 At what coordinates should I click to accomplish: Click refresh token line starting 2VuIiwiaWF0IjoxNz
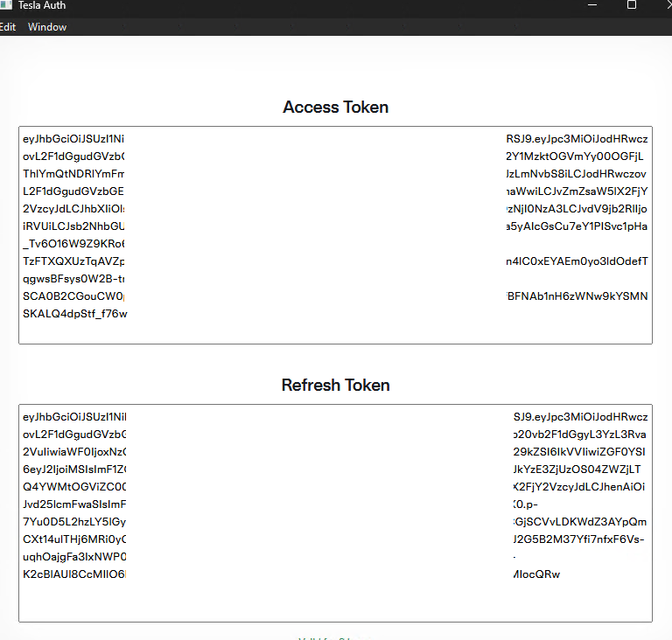click(x=74, y=452)
